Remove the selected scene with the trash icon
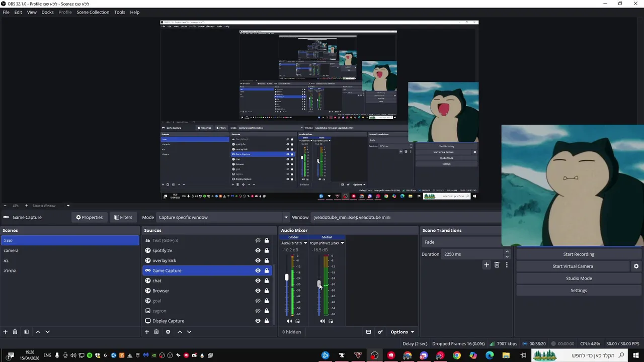The height and width of the screenshot is (362, 644). point(15,332)
